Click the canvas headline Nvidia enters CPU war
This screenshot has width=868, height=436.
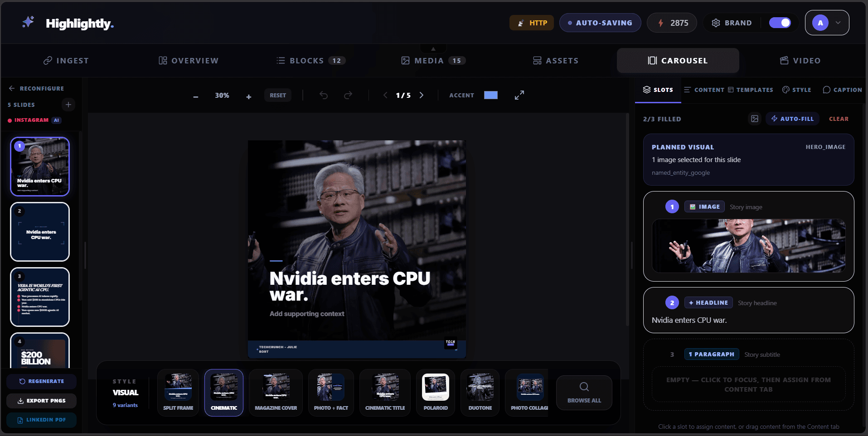(349, 286)
